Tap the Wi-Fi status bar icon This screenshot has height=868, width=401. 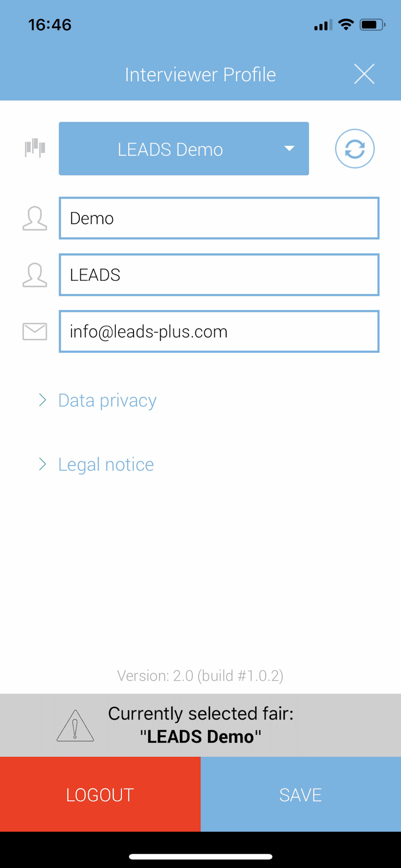346,25
